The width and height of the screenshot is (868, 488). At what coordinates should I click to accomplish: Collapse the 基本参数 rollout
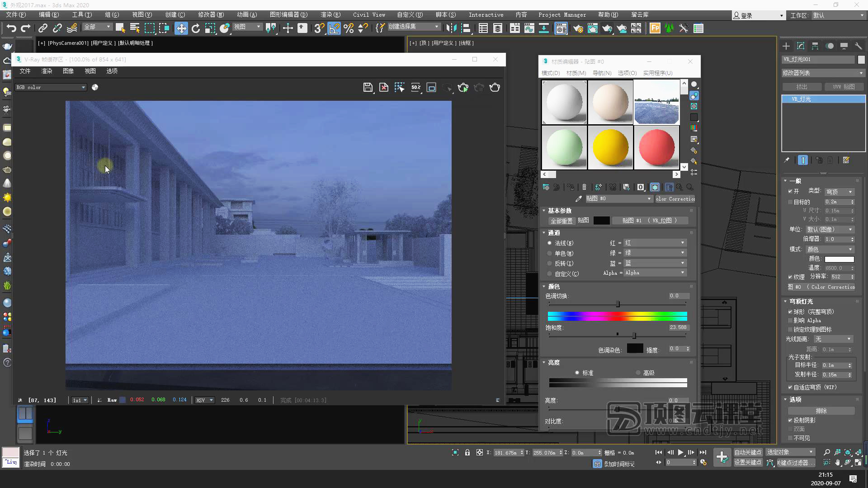559,211
